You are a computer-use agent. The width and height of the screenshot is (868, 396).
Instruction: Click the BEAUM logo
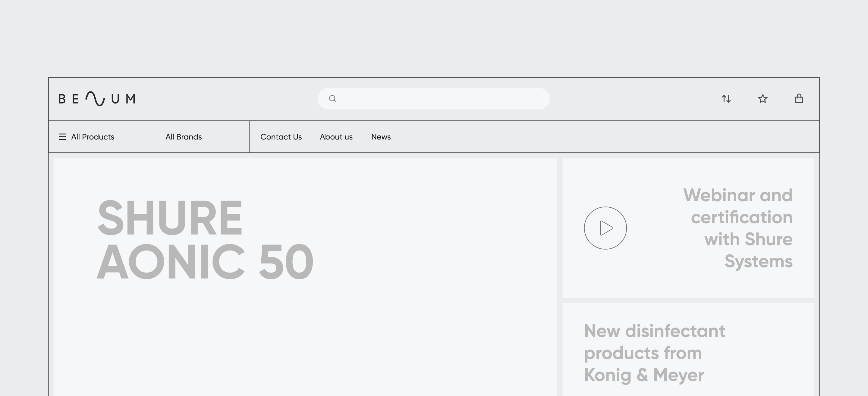[x=97, y=99]
